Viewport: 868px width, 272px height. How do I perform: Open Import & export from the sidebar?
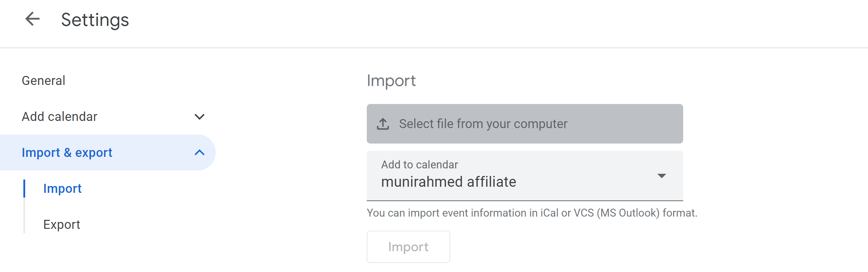[x=67, y=152]
